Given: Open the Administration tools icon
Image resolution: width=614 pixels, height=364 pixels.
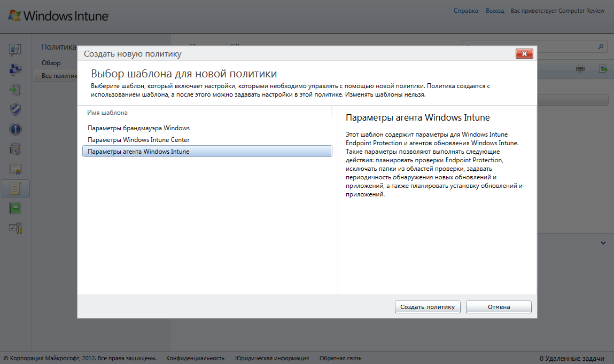Looking at the screenshot, I should pyautogui.click(x=15, y=228).
